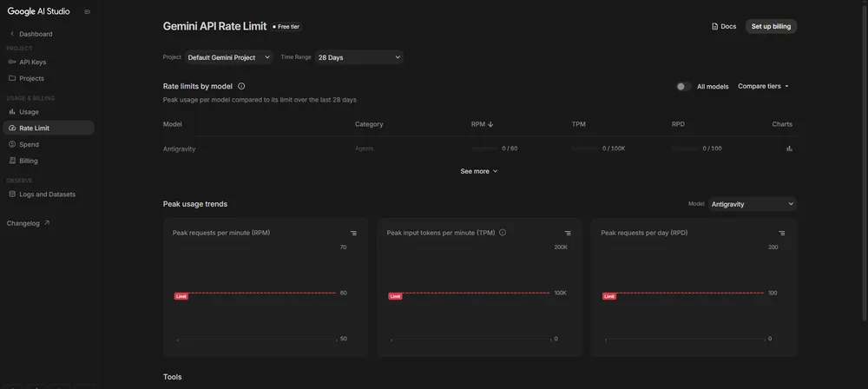Click the red Limit tag on the RPD chart
Viewport: 868px width, 389px height.
[609, 296]
